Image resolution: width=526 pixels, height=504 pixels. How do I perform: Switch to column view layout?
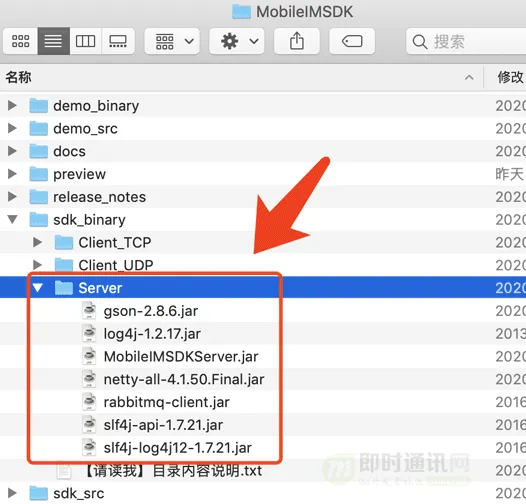86,41
